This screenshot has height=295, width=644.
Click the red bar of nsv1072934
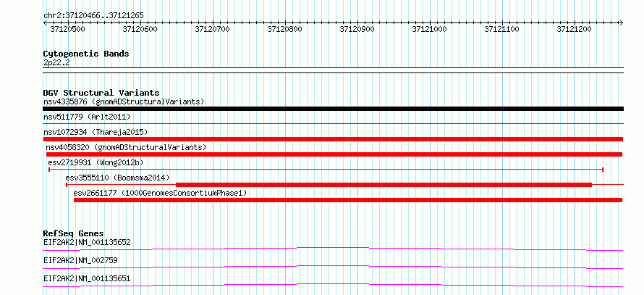[x=333, y=139]
